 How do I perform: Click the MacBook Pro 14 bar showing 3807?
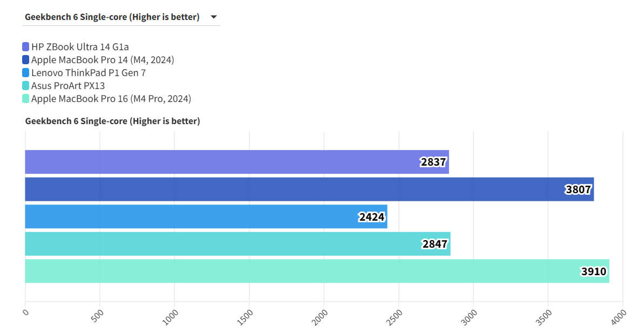point(270,189)
